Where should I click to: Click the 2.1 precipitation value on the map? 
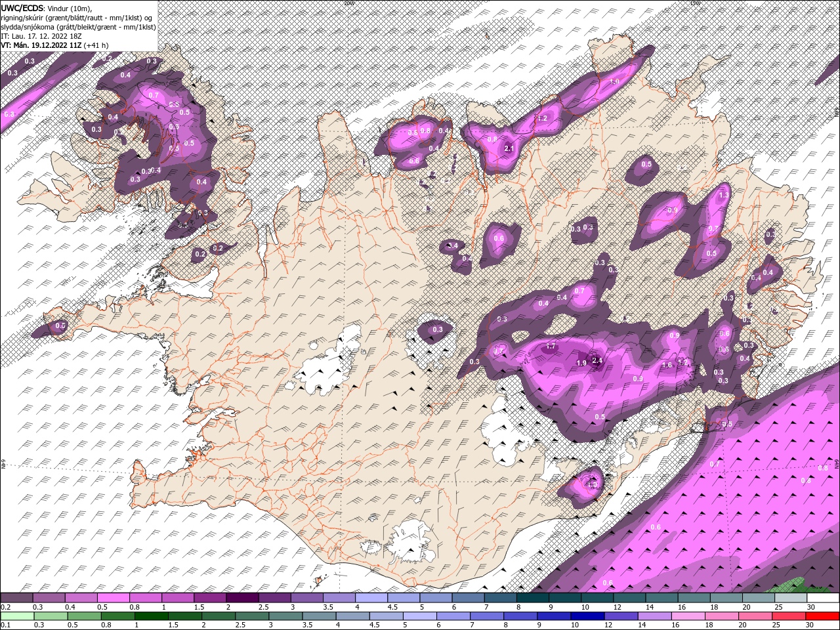509,149
